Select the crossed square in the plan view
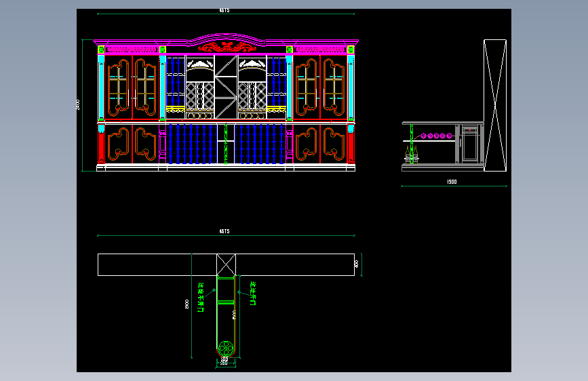588x381 pixels. click(x=226, y=265)
